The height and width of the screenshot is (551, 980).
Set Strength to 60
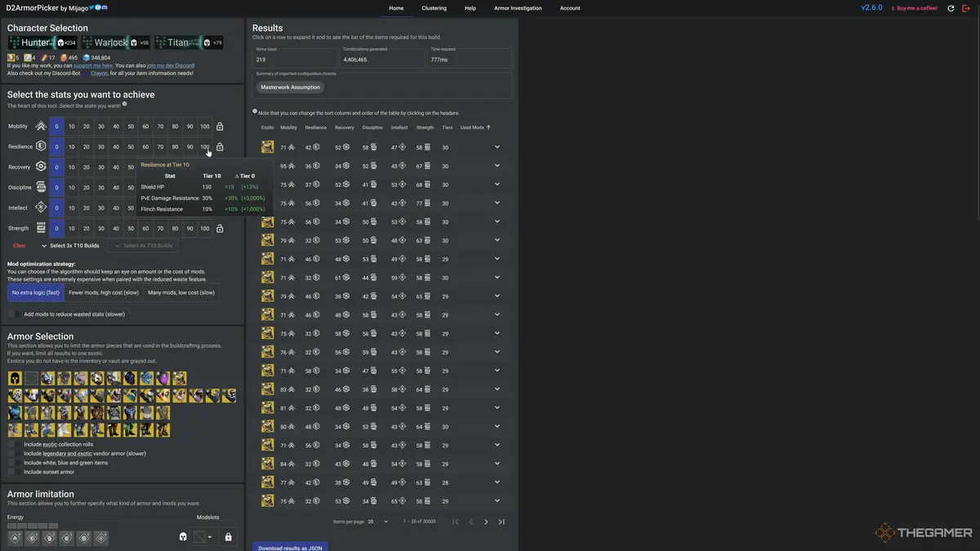point(145,229)
